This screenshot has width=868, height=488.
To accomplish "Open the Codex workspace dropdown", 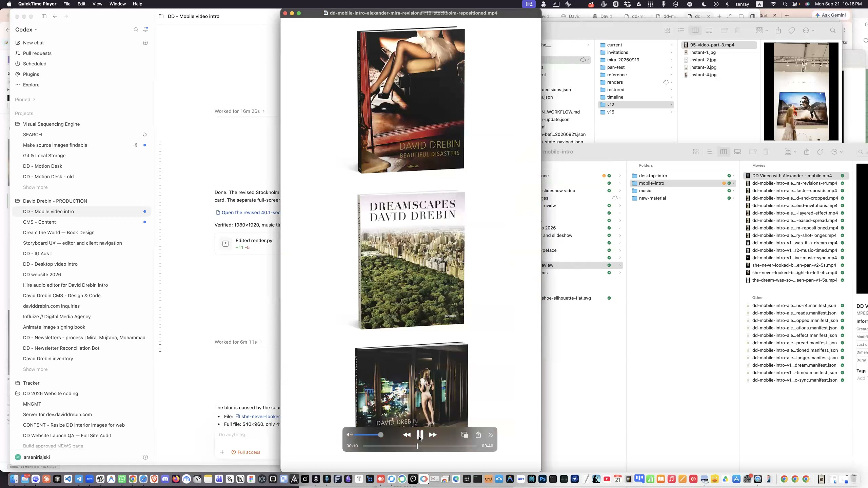I will (x=26, y=29).
